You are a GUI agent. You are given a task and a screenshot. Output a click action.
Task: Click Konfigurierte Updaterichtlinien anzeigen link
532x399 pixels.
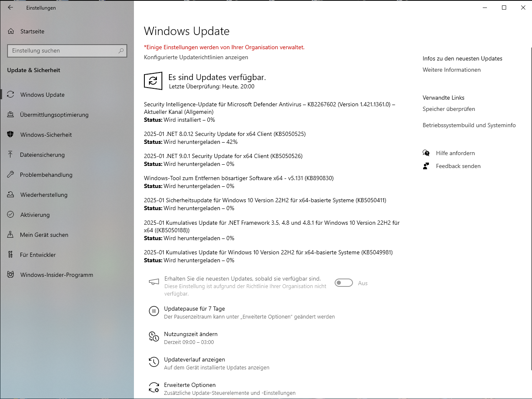[196, 57]
